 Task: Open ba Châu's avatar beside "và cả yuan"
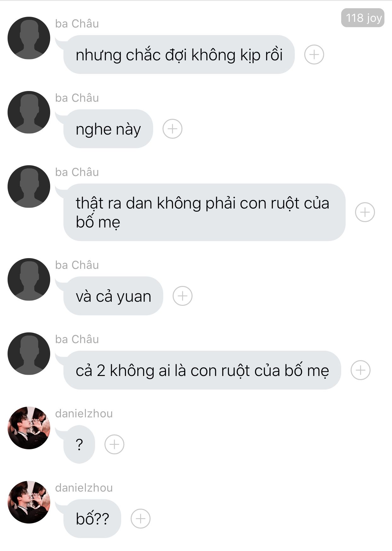(x=29, y=279)
